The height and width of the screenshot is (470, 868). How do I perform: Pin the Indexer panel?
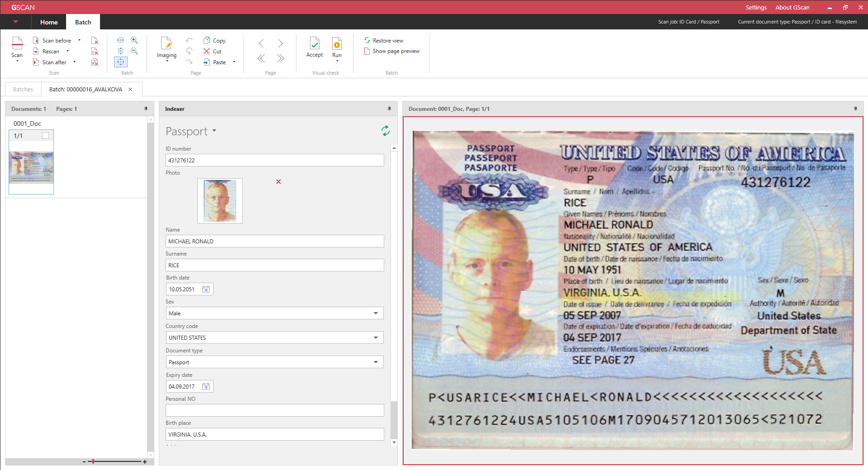[x=389, y=109]
